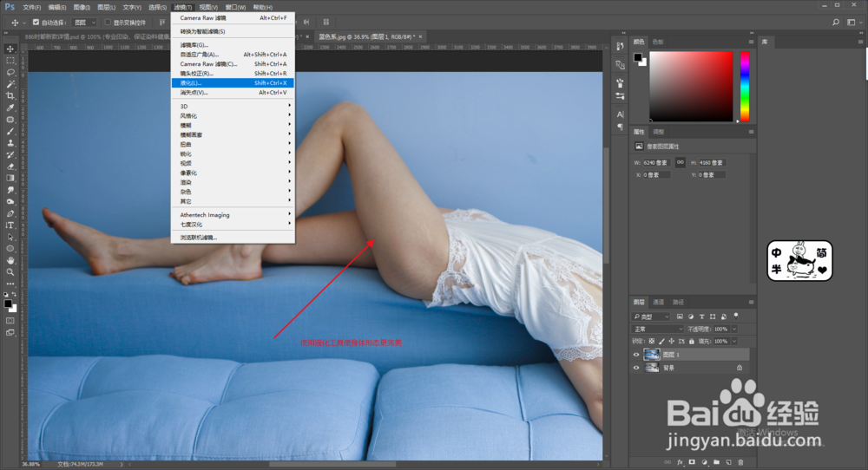Open the 填充 fill slider arrow
The image size is (868, 470).
[734, 342]
